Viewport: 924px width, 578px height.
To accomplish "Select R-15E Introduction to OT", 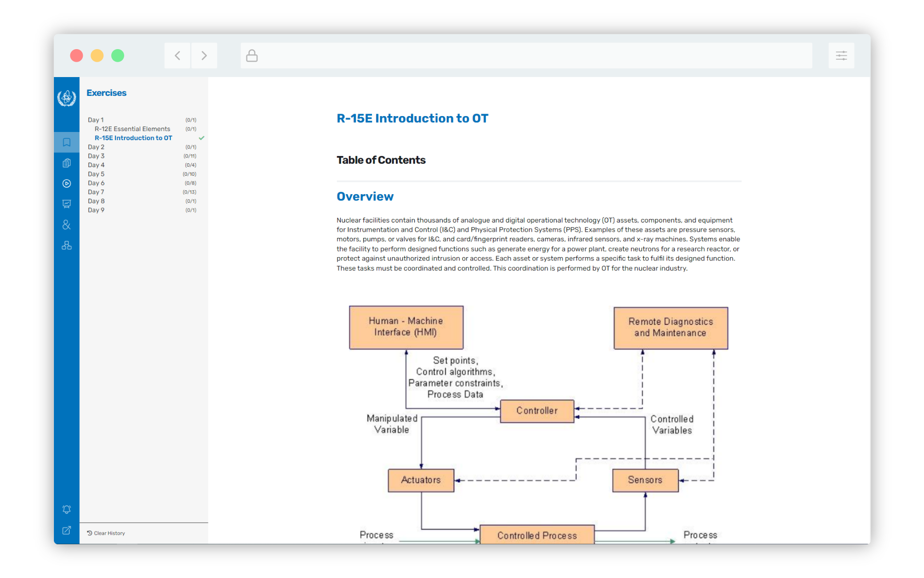I will [133, 138].
